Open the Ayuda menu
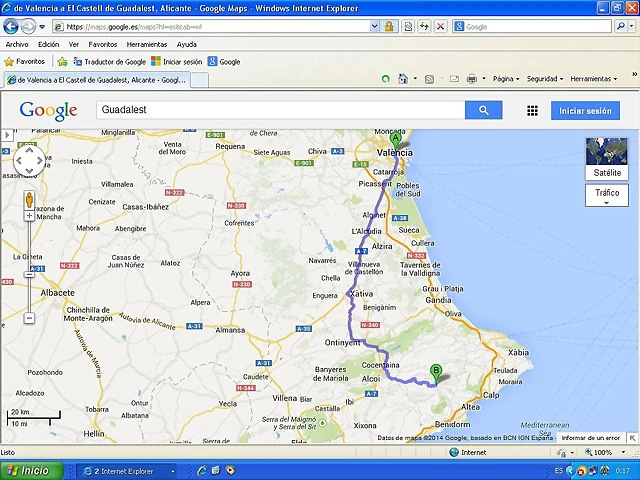This screenshot has width=640, height=480. coord(187,44)
